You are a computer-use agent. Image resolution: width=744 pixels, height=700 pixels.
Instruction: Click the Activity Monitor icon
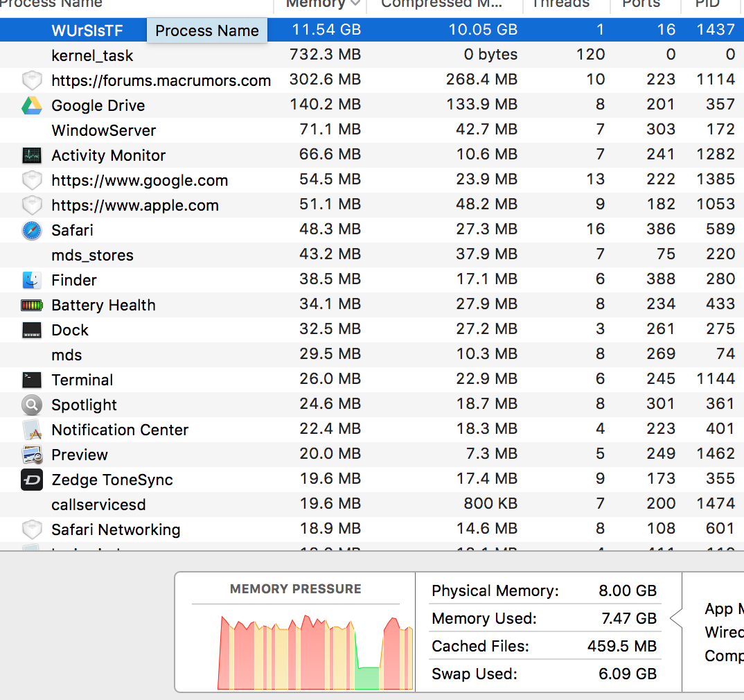[x=32, y=155]
